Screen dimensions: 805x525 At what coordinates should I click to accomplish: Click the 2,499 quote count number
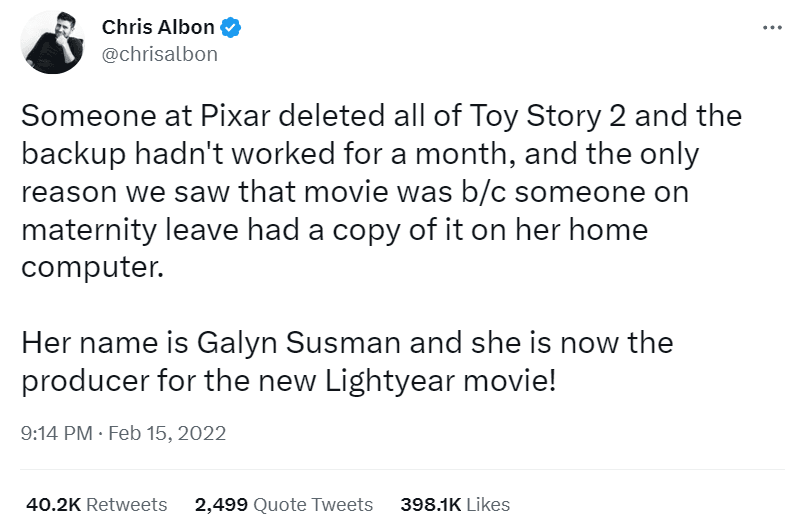coord(221,504)
